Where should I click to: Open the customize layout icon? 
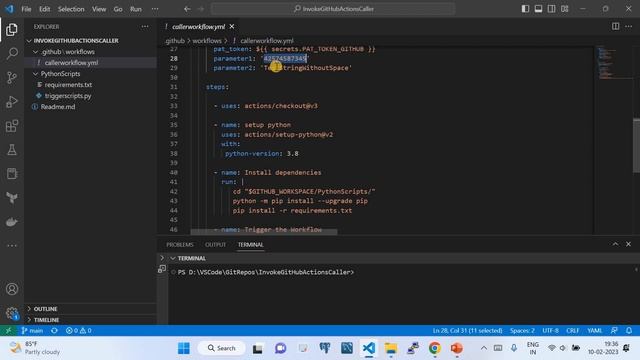click(564, 9)
